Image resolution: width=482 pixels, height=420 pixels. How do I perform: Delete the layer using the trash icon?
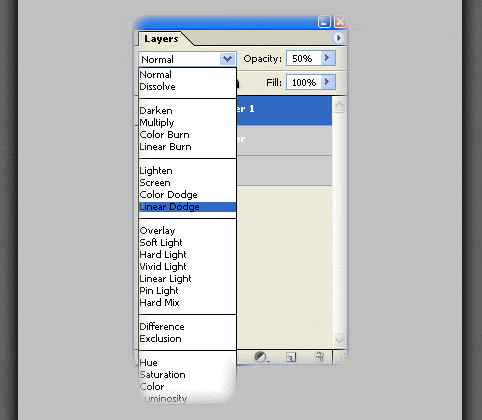coord(319,357)
